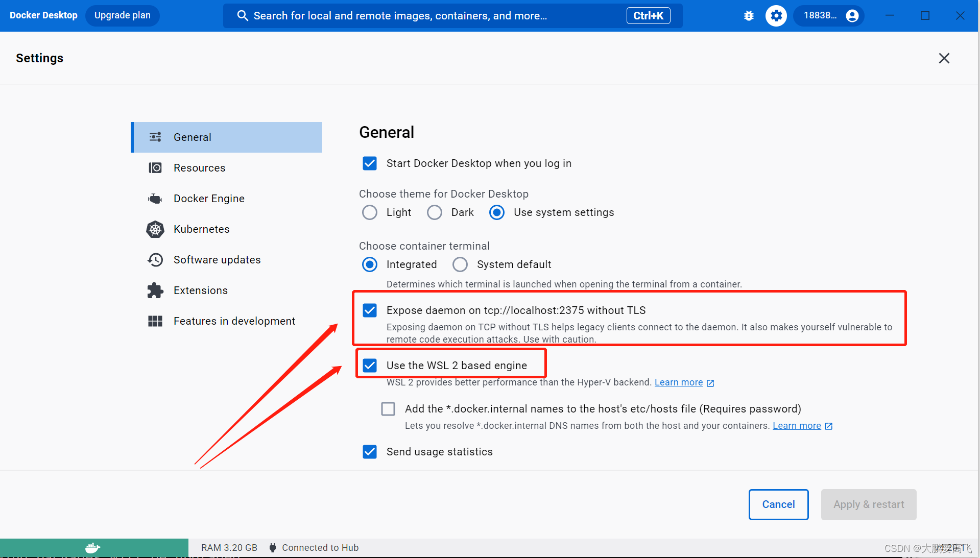The image size is (980, 558).
Task: Open Features in development section
Action: (227, 321)
